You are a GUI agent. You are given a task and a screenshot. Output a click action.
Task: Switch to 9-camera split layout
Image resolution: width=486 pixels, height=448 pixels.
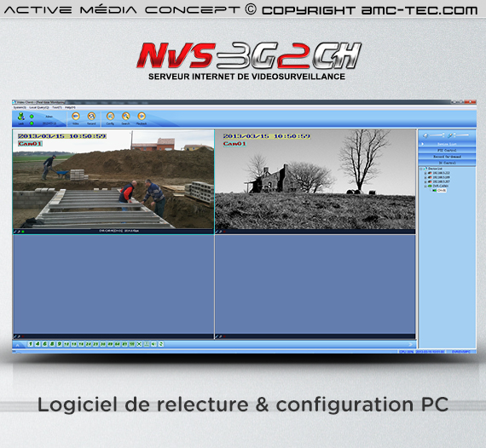click(x=59, y=344)
